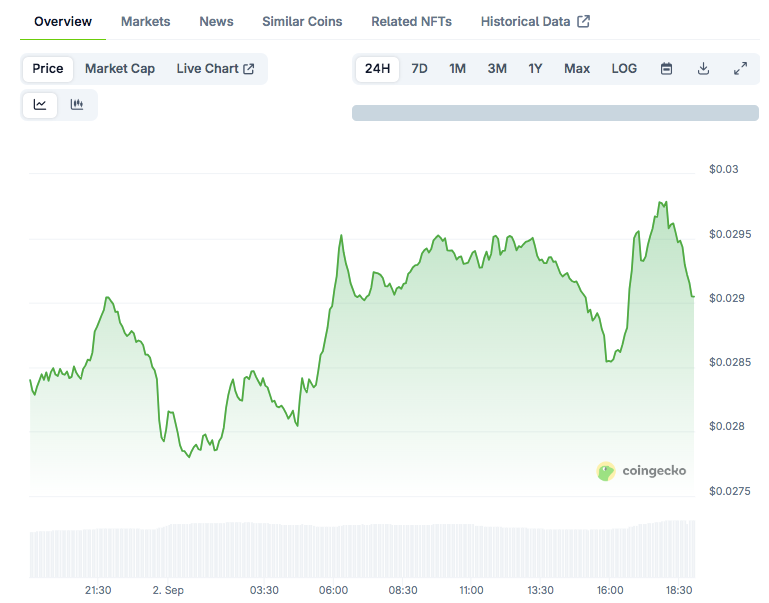Select the Max time range
769x603 pixels.
tap(577, 69)
